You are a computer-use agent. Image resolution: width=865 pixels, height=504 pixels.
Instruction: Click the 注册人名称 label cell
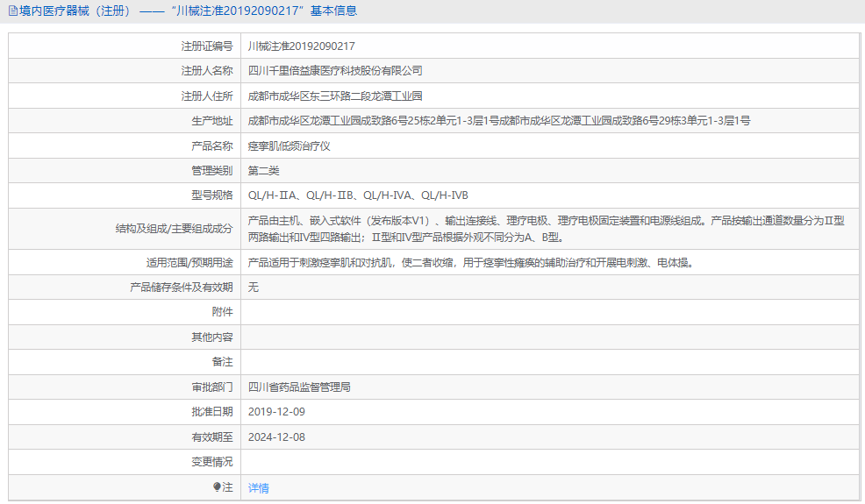[x=125, y=71]
